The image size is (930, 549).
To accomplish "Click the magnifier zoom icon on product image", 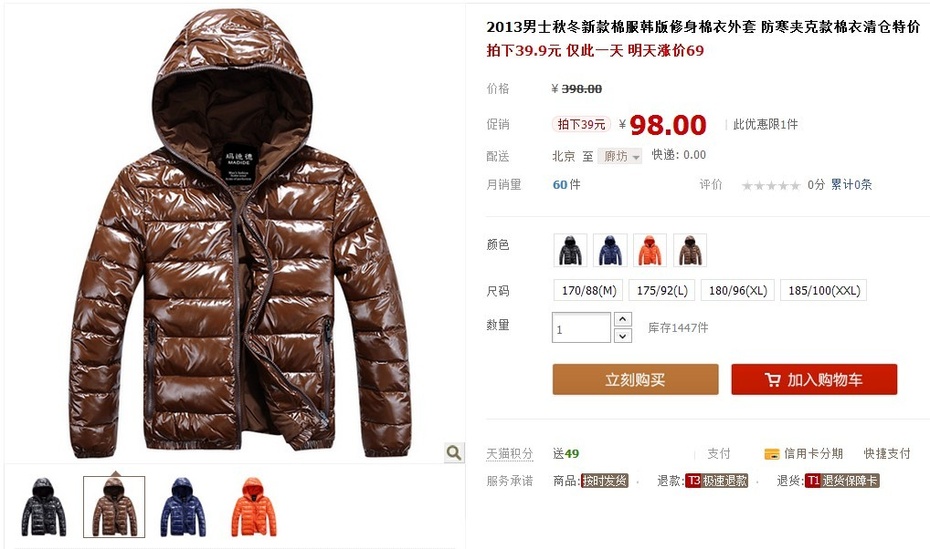I will click(454, 452).
